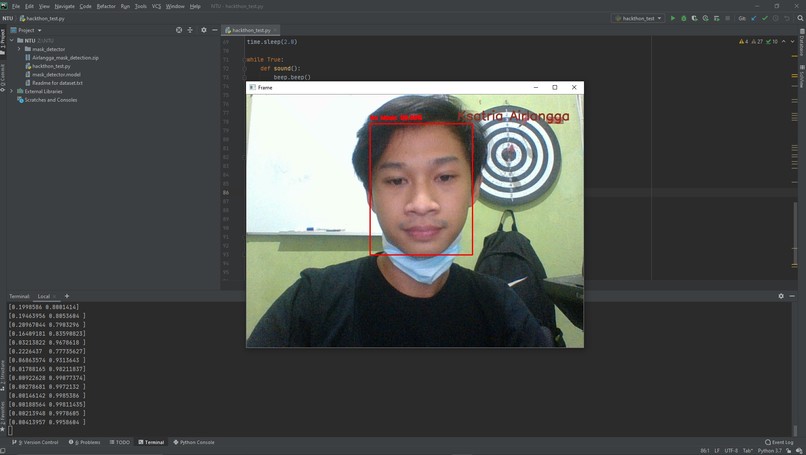This screenshot has height=455, width=806.
Task: Select Scratches and Consoles node
Action: [51, 100]
